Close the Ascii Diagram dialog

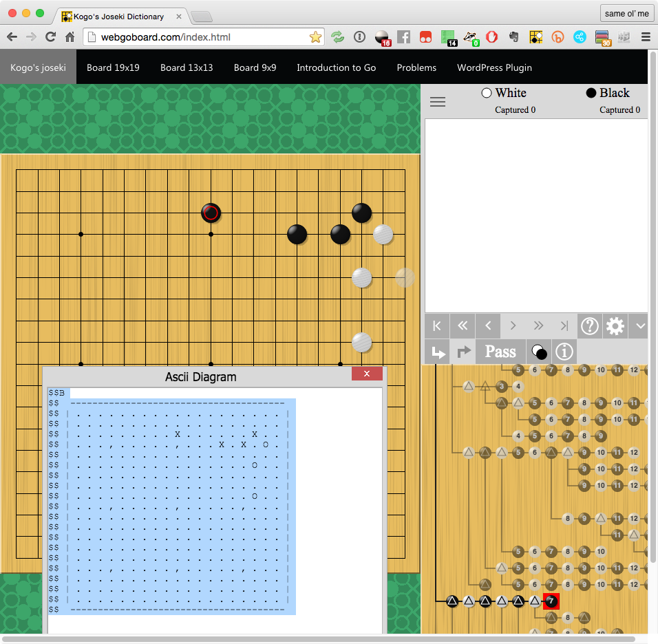367,374
